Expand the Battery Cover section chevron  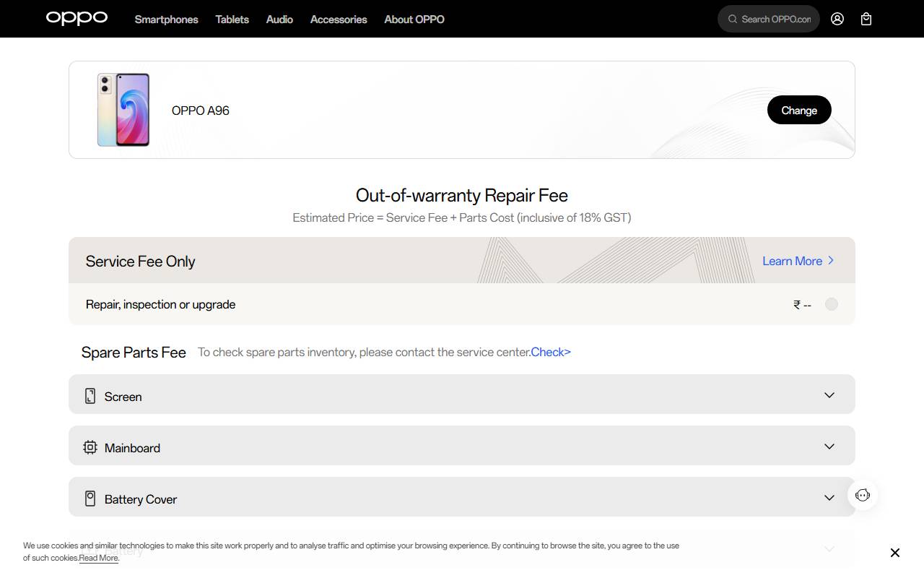829,498
